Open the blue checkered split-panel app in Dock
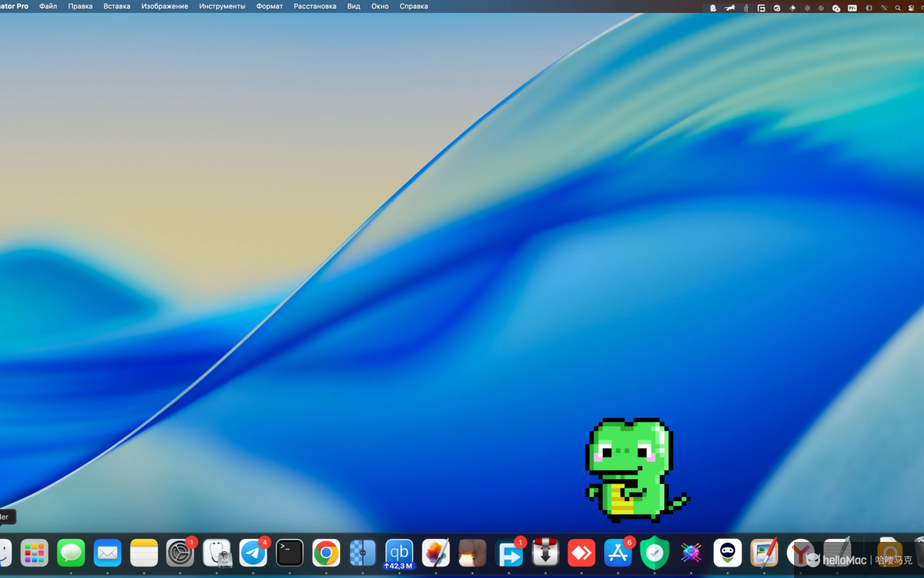The image size is (924, 578). (362, 553)
